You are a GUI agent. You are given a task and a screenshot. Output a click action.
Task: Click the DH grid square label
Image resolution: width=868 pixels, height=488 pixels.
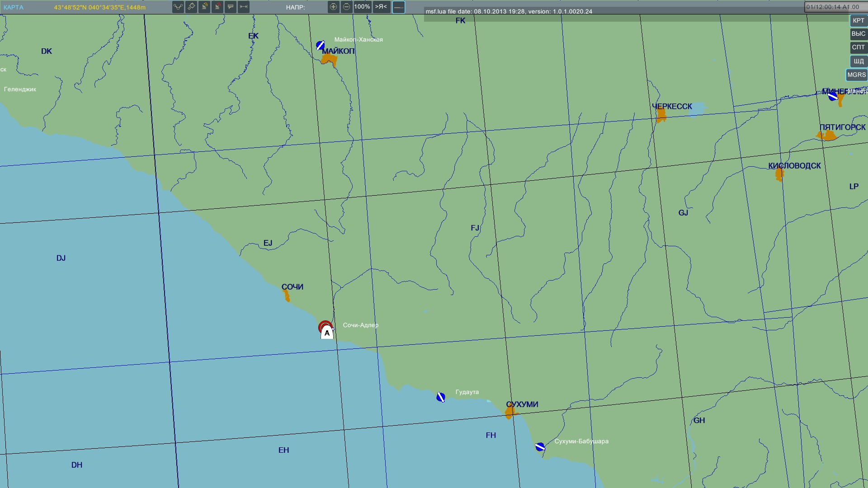pyautogui.click(x=77, y=465)
